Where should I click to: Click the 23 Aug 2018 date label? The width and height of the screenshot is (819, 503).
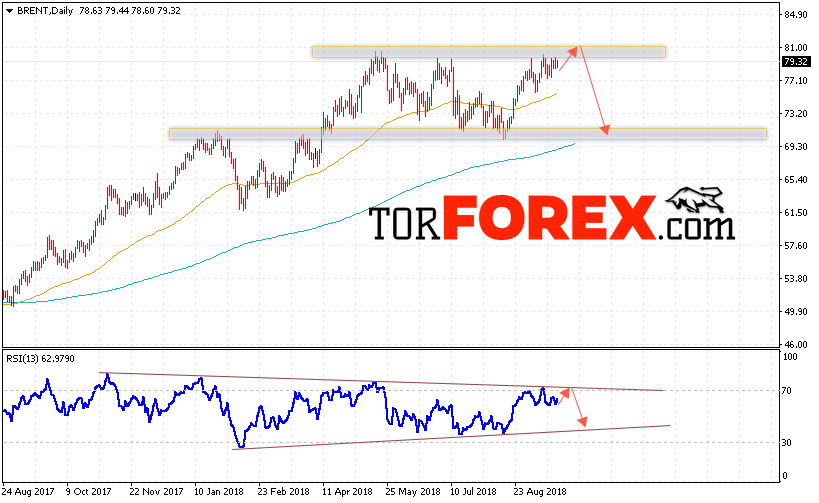(540, 492)
